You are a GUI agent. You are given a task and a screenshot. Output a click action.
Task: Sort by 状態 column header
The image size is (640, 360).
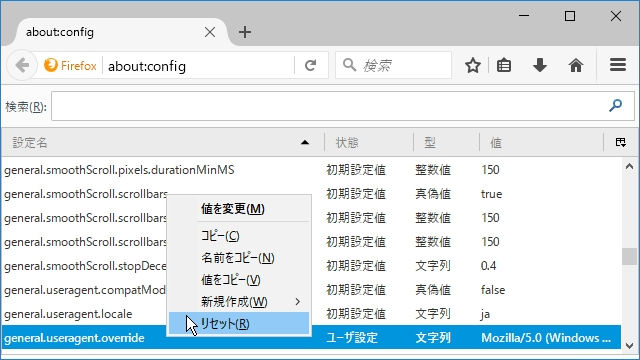[369, 143]
